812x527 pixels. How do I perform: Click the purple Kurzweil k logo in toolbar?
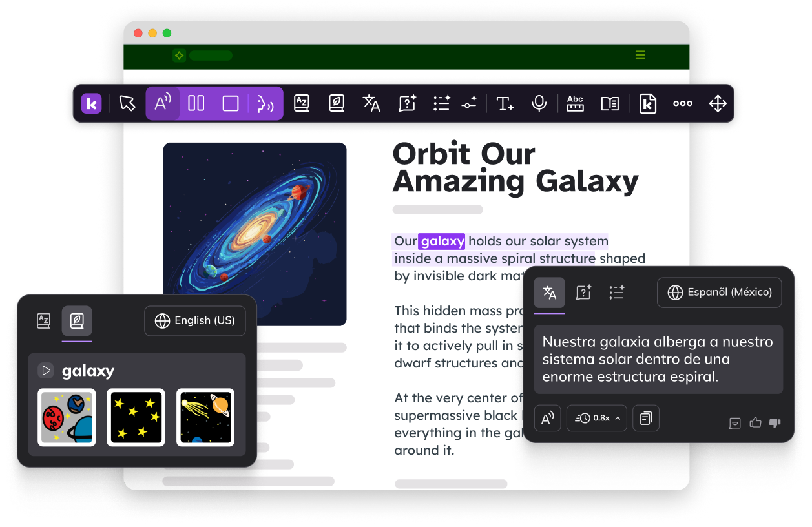92,103
